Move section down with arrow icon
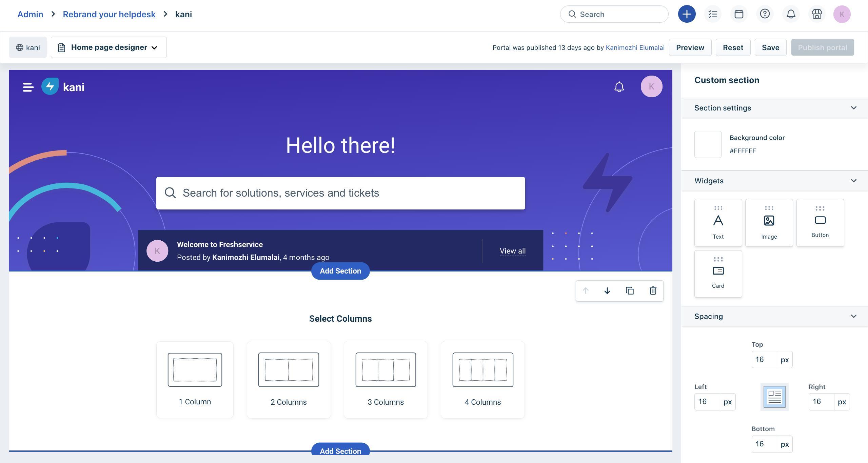Viewport: 868px width, 463px height. [607, 290]
